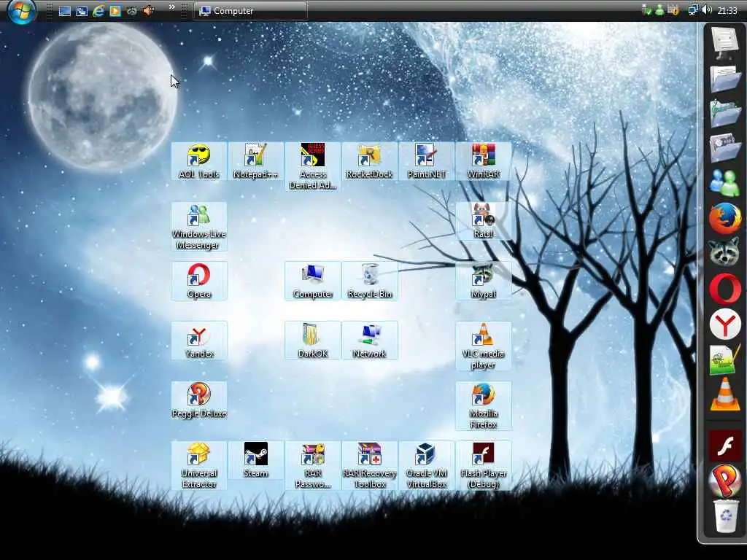Image resolution: width=747 pixels, height=560 pixels.
Task: Open the Recycle Bin in the dock
Action: pyautogui.click(x=724, y=517)
